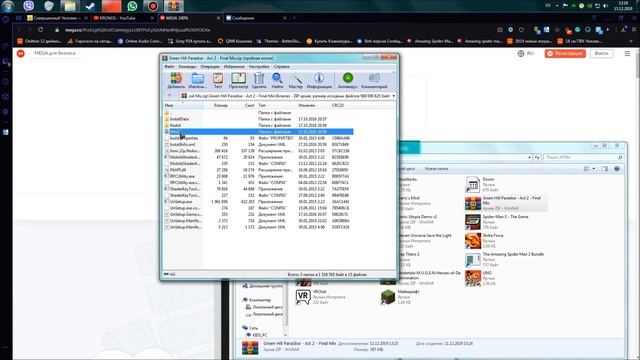Open the Справка menu in WinRAR

[x=282, y=67]
